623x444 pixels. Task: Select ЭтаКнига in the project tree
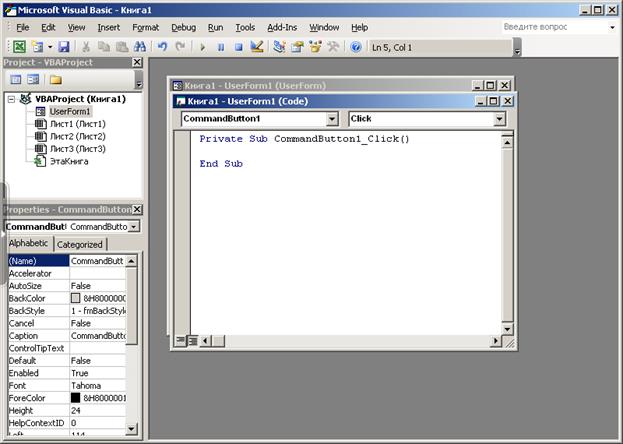click(x=68, y=160)
